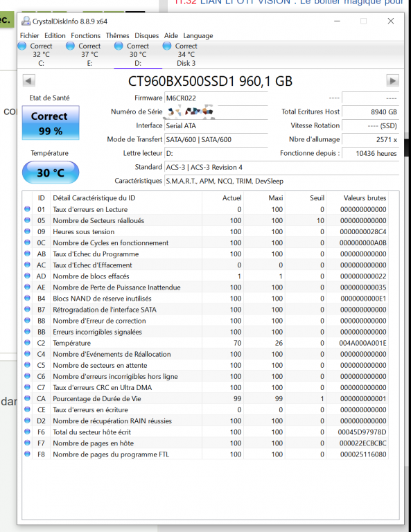
Task: Click the Total Ecritures Host value 8940 GB
Action: (370, 112)
